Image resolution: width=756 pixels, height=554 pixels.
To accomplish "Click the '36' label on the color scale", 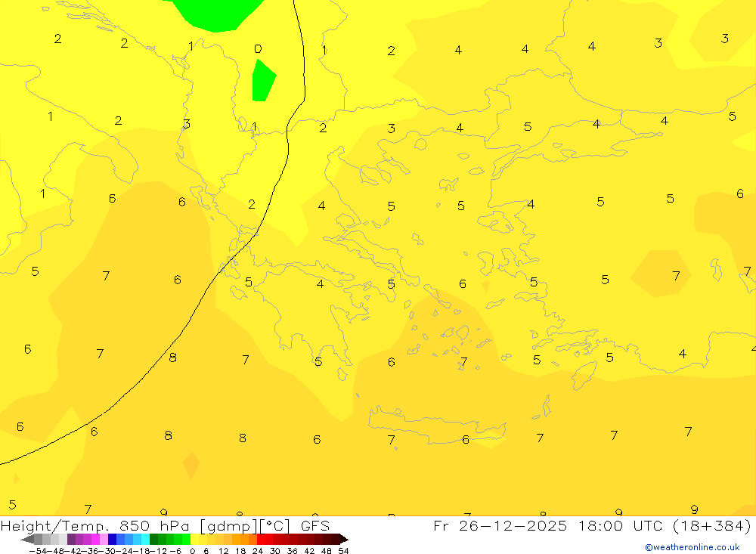I will tap(292, 551).
